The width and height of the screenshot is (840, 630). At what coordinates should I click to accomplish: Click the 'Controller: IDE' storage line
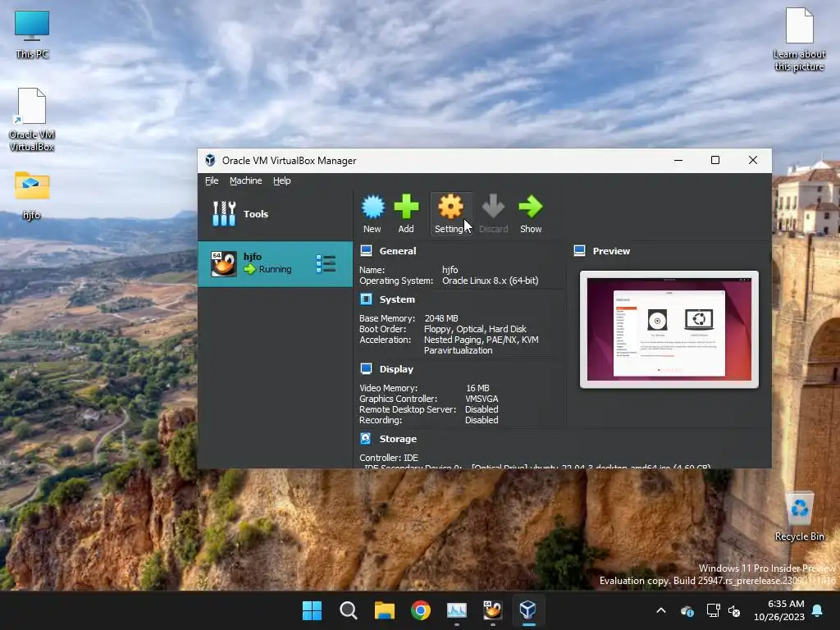[x=388, y=458]
